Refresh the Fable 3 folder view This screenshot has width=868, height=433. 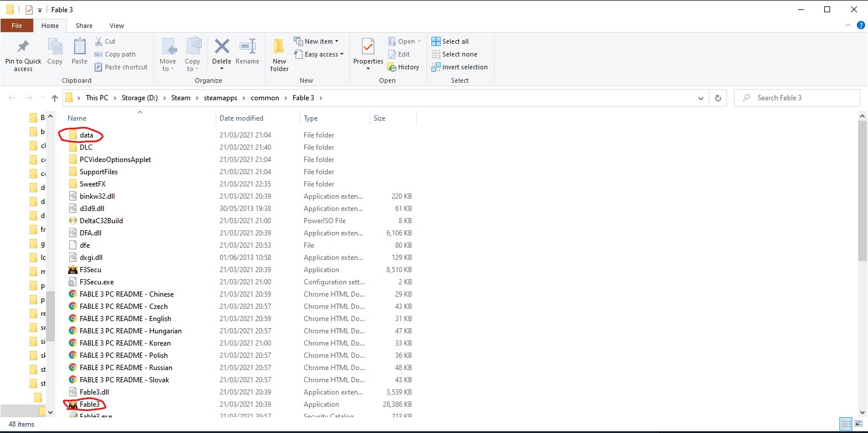coord(718,98)
